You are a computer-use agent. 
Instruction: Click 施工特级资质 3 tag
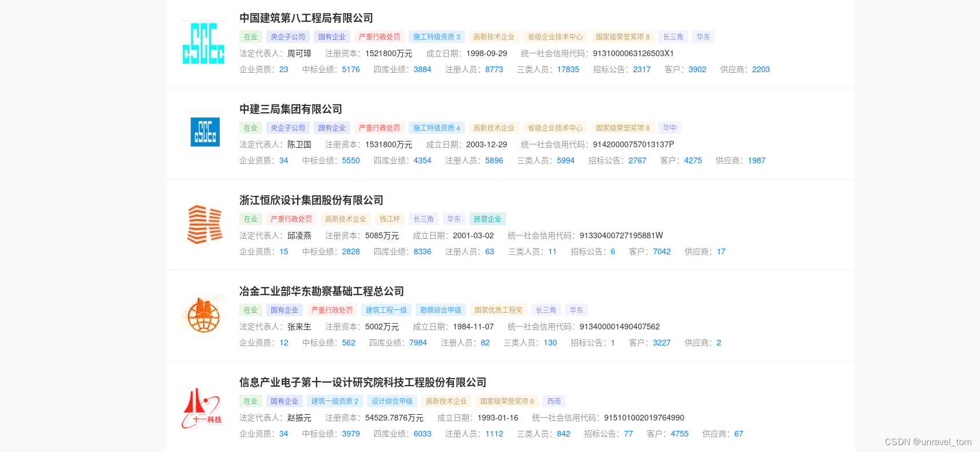(x=437, y=37)
